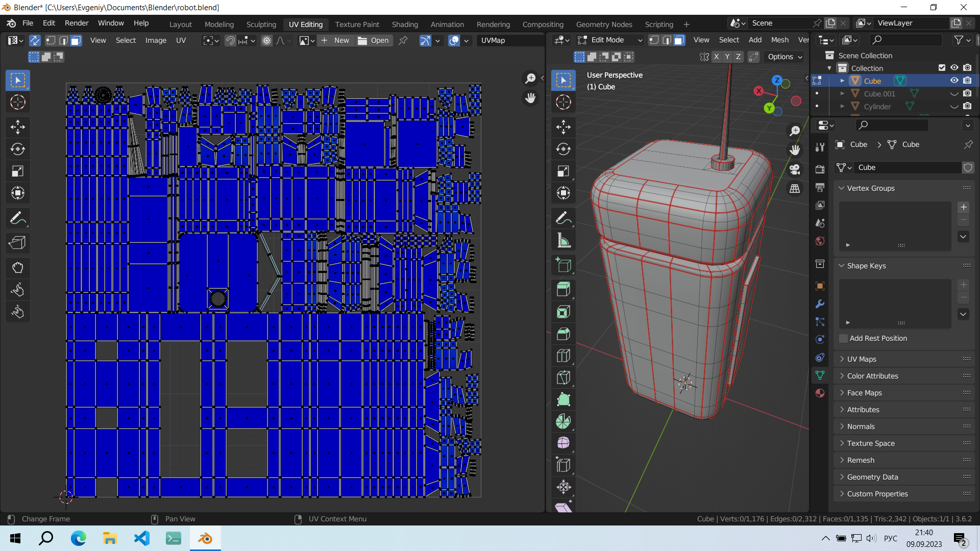Toggle Collection exclude checkbox in outliner
Image resolution: width=980 pixels, height=551 pixels.
point(942,68)
